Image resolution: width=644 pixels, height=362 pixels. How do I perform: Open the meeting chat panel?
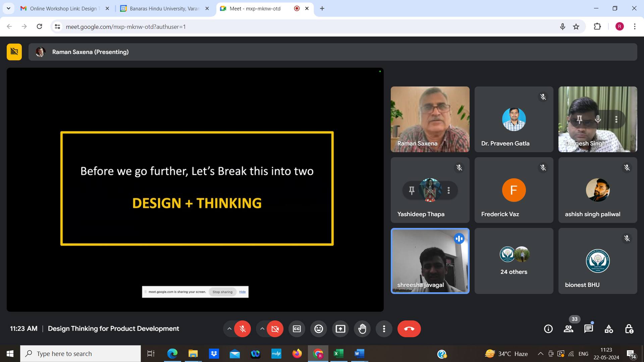point(588,329)
